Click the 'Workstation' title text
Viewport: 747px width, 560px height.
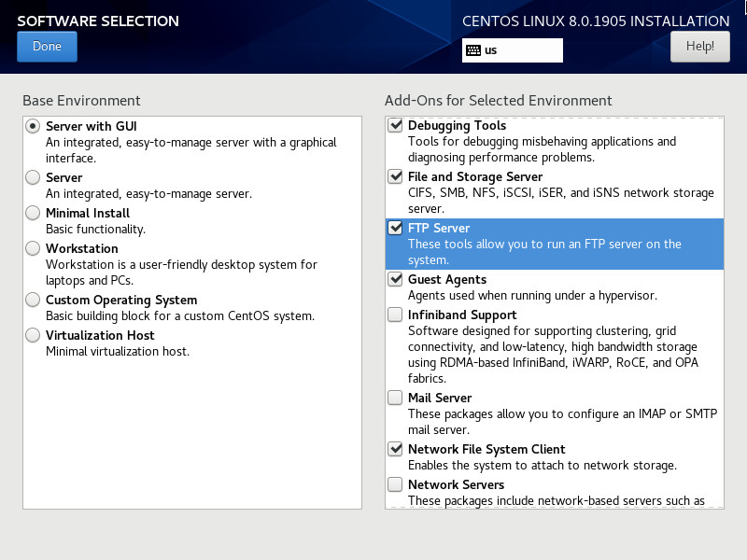click(82, 248)
